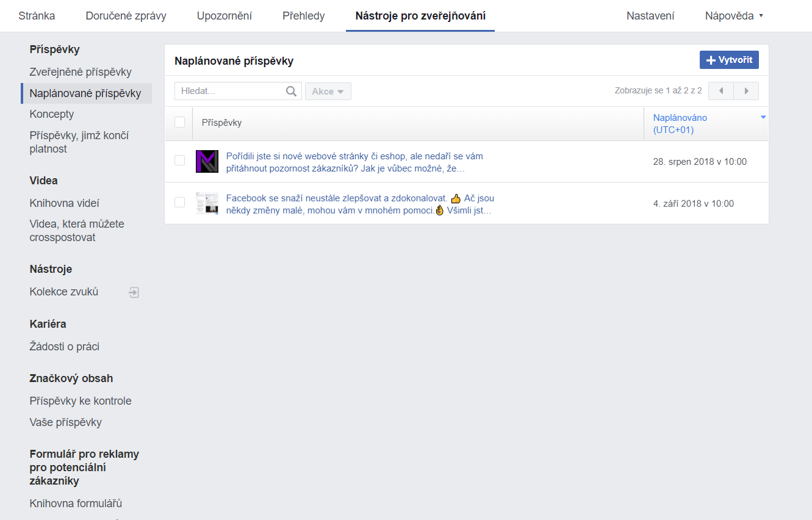
Task: Select Naplánované příspěvky in sidebar
Action: [x=85, y=93]
